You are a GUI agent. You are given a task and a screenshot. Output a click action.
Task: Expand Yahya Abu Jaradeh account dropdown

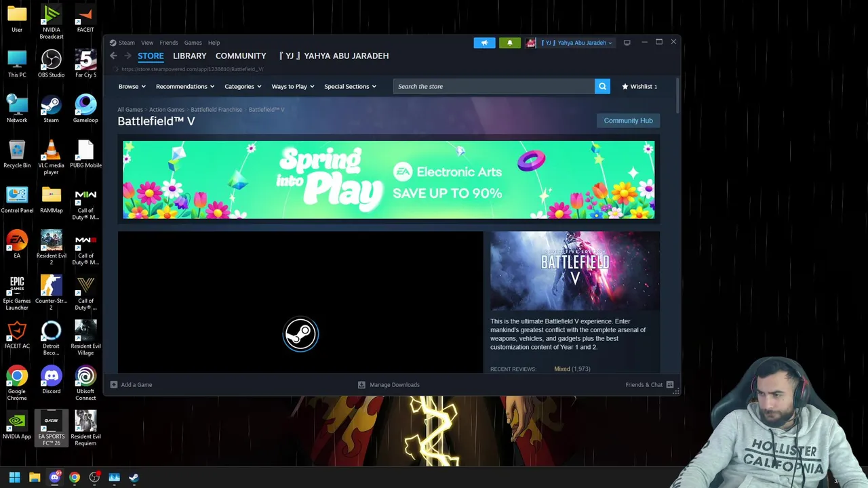coord(576,43)
